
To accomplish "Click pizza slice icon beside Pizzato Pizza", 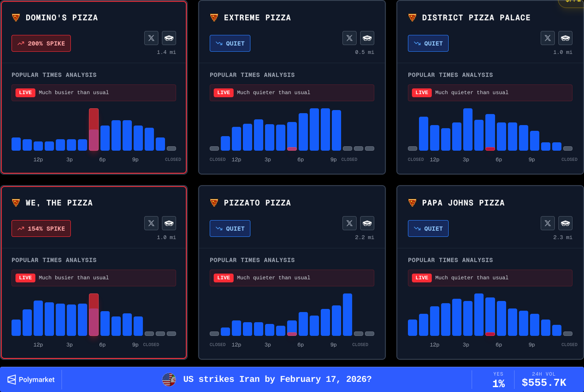I will (x=214, y=203).
